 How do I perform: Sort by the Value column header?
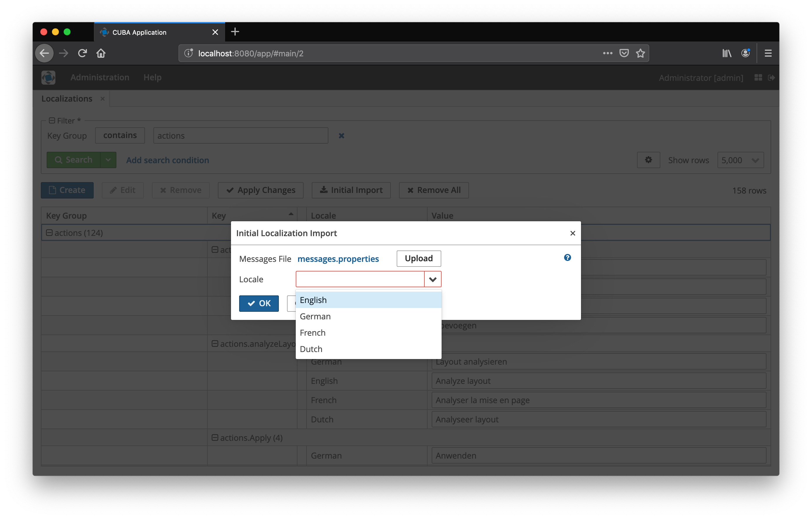[598, 215]
